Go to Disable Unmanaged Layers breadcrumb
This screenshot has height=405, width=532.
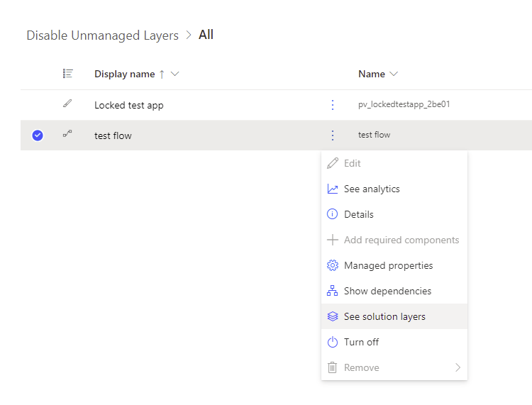point(102,35)
